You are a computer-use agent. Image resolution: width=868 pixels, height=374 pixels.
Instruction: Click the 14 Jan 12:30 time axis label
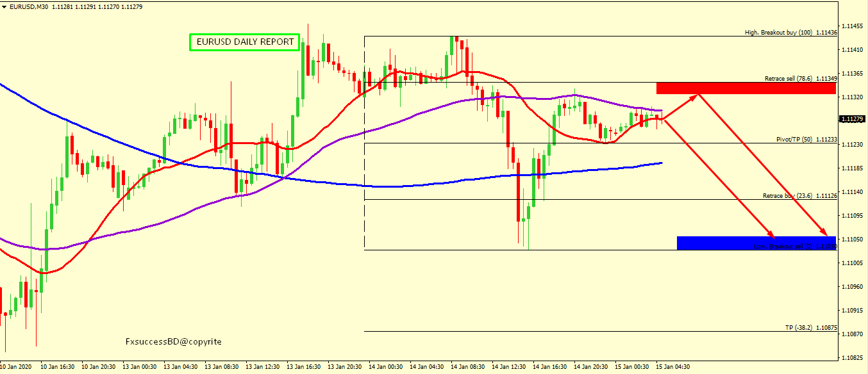click(x=509, y=367)
